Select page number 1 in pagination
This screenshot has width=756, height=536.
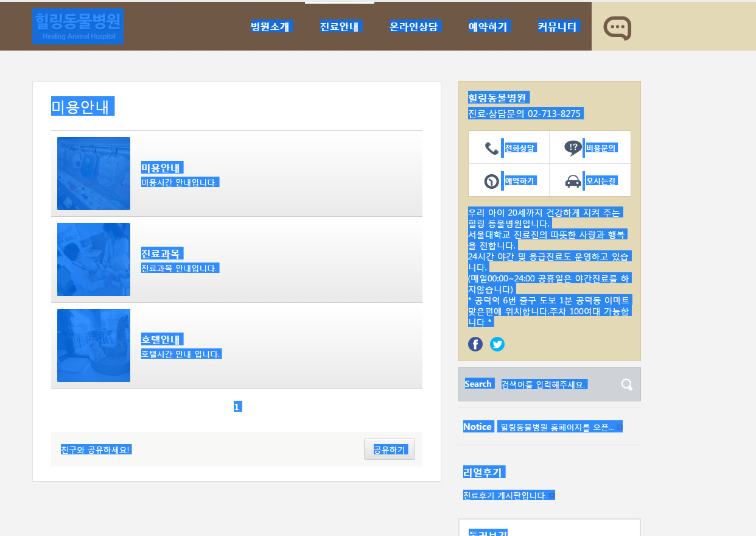(237, 406)
